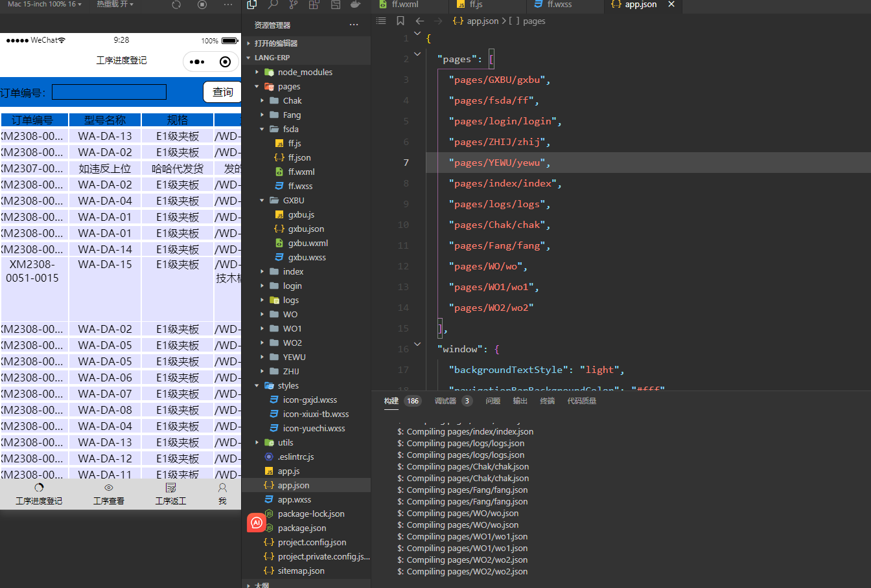Open ff.wxss in the file tree
Viewport: 871px width, 588px height.
(300, 186)
